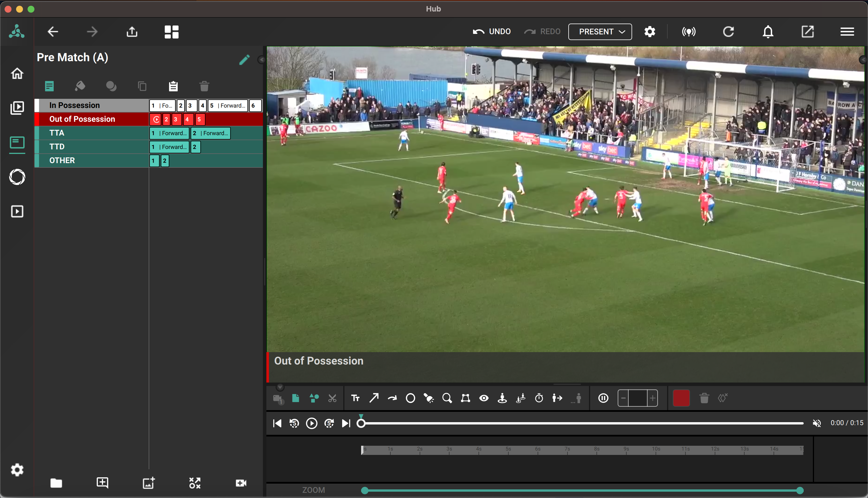Open the play box sidebar icon
Viewport: 868px width, 498px height.
pyautogui.click(x=17, y=211)
